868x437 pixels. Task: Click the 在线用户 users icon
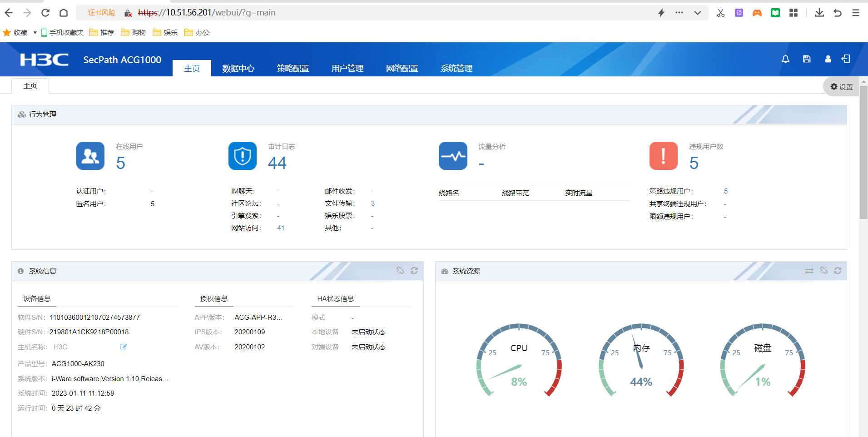90,156
